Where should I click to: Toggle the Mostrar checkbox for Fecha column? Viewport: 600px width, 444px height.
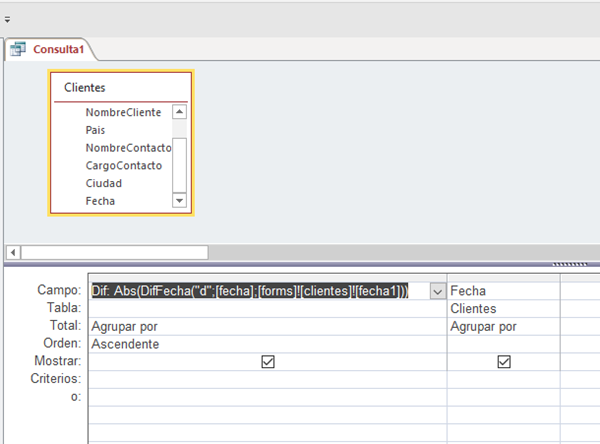504,362
